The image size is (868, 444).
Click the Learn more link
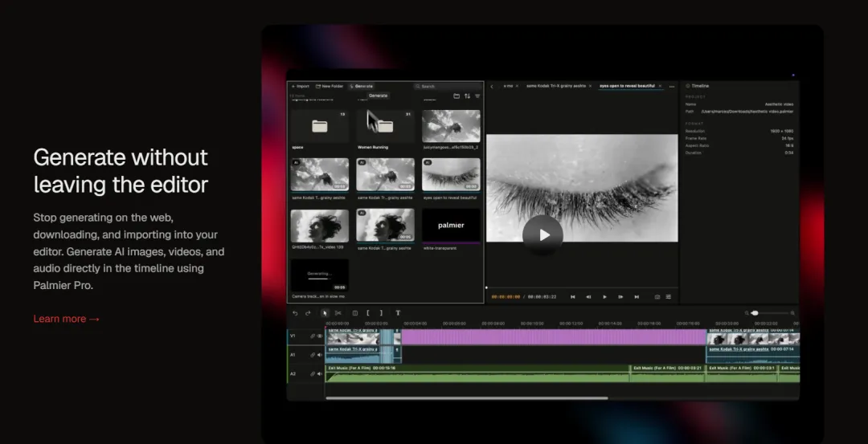67,319
